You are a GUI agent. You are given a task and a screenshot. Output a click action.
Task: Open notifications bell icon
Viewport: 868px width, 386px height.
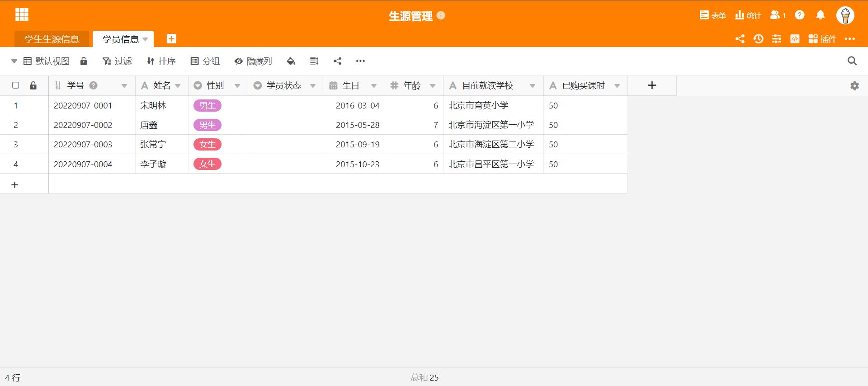coord(821,15)
